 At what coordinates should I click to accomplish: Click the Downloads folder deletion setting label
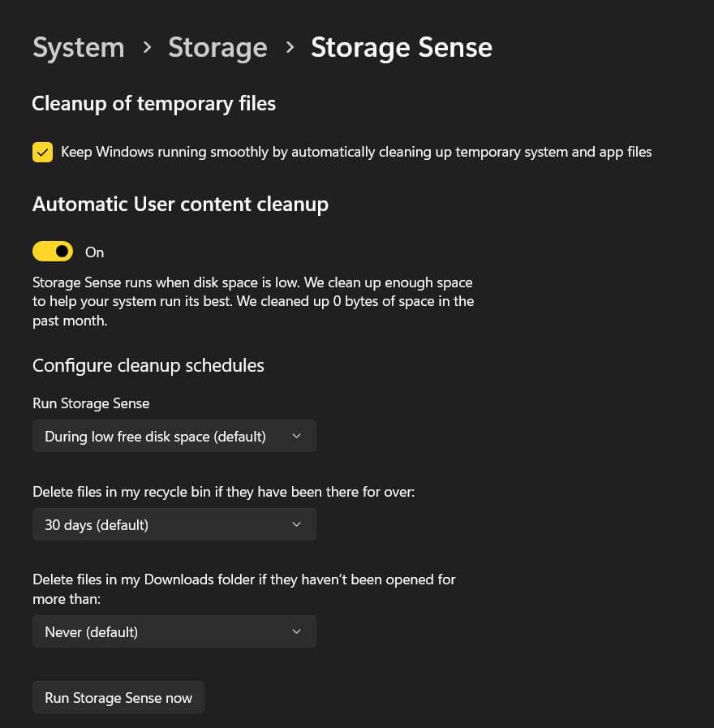click(243, 589)
